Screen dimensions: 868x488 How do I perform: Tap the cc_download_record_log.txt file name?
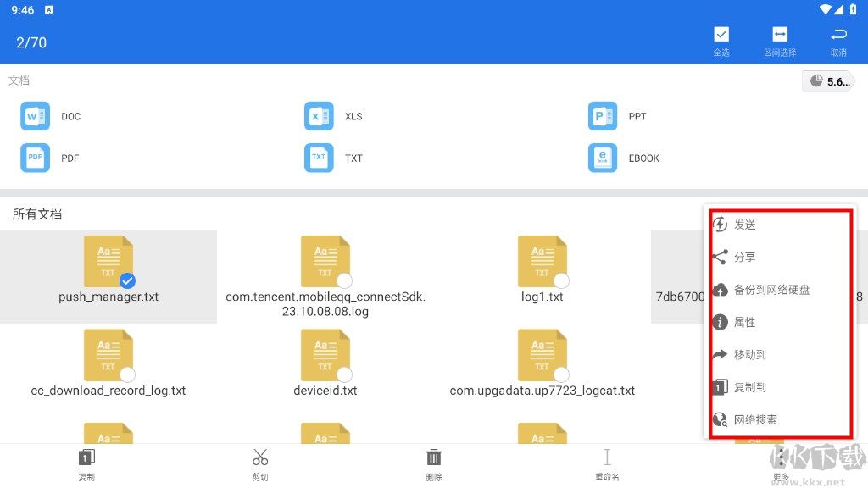108,391
